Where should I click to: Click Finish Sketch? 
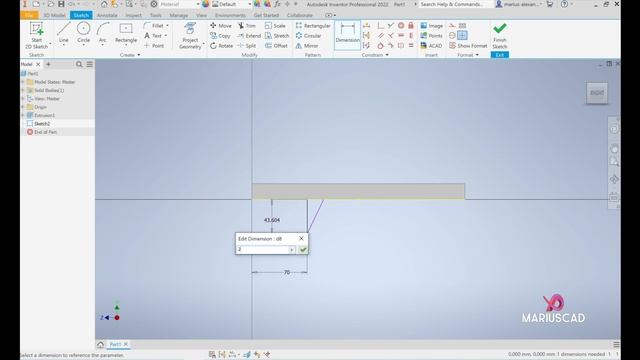tap(500, 36)
